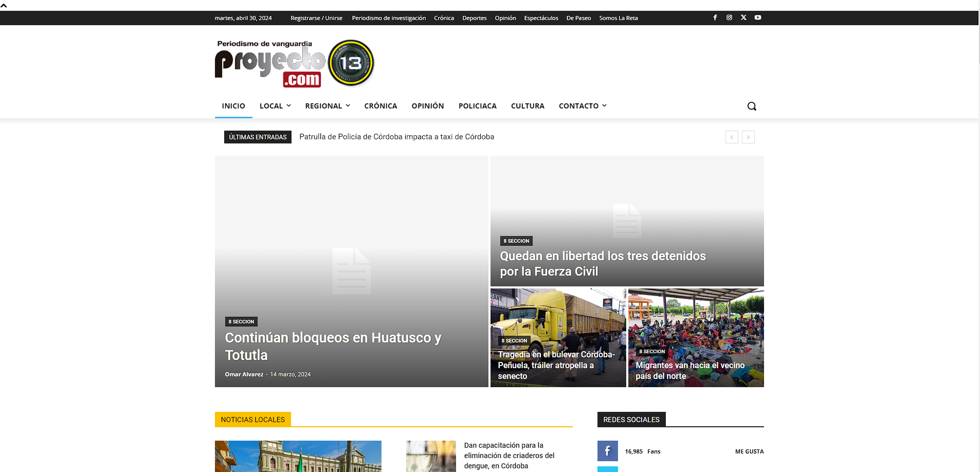Viewport: 980px width, 472px height.
Task: Click the Registrarse / Unirse link
Action: pos(316,17)
